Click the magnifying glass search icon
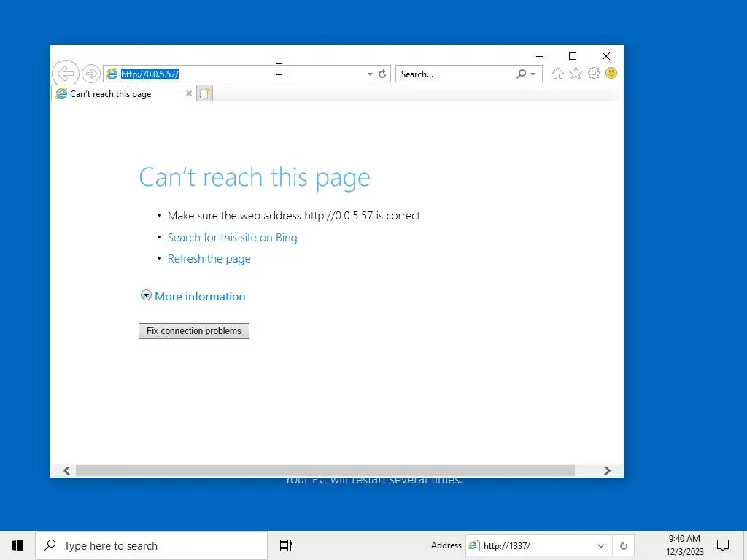 pos(521,74)
